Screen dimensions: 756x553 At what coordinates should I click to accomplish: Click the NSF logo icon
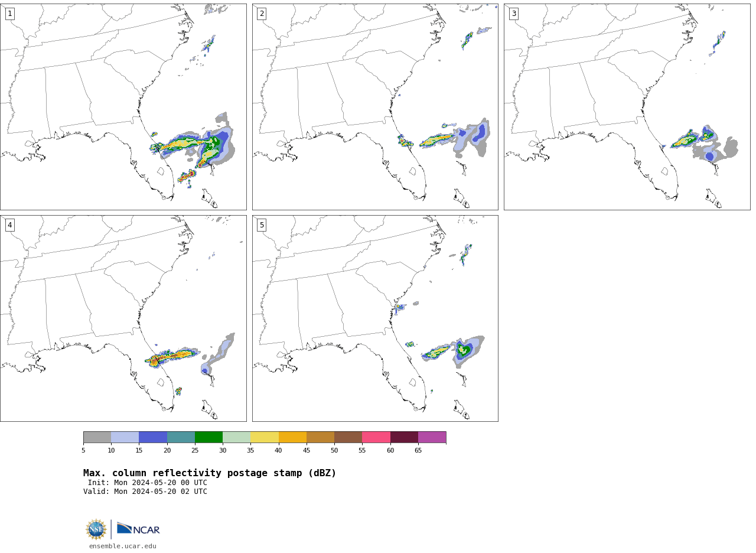click(x=96, y=529)
